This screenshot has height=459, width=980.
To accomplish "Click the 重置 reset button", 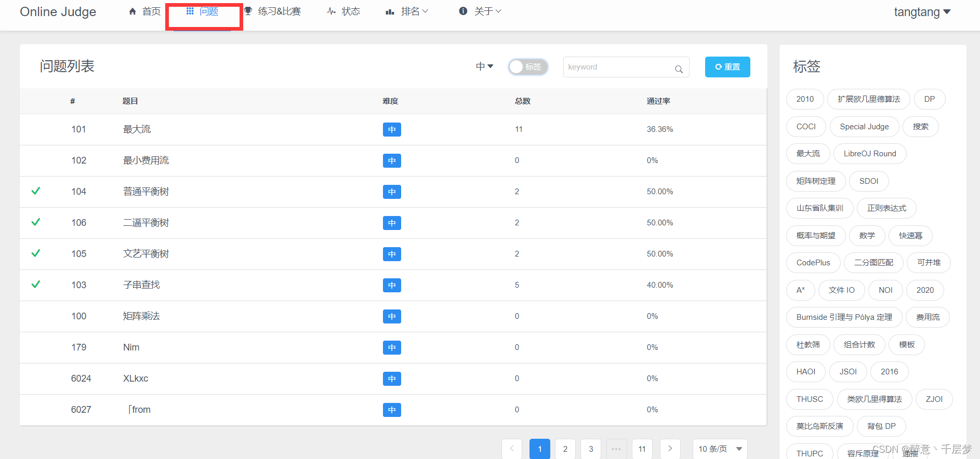I will [727, 67].
